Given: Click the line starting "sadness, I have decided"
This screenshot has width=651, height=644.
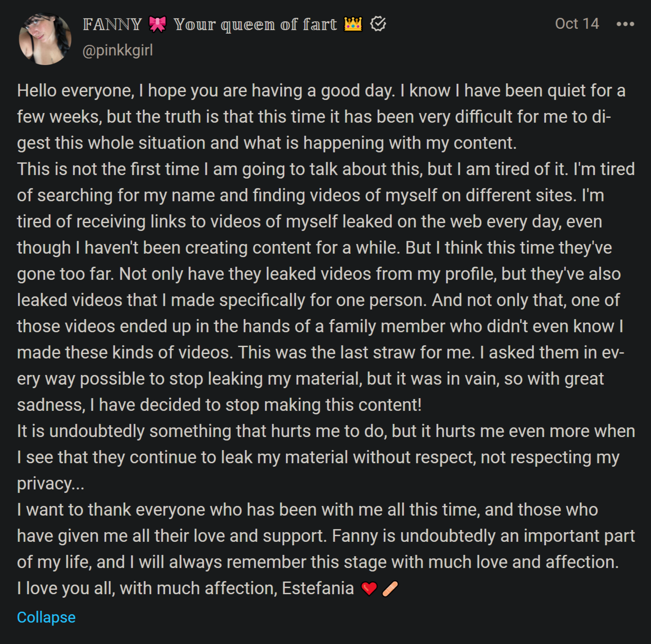Looking at the screenshot, I should pos(219,405).
